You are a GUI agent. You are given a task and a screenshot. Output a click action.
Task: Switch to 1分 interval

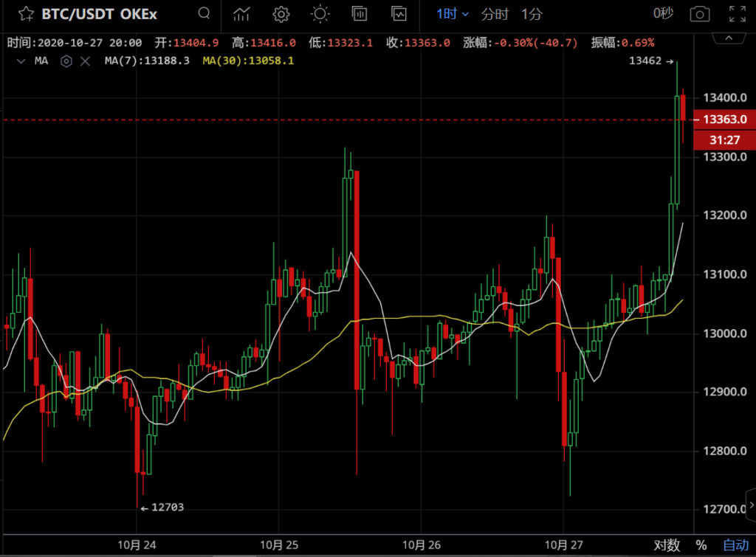[x=532, y=14]
